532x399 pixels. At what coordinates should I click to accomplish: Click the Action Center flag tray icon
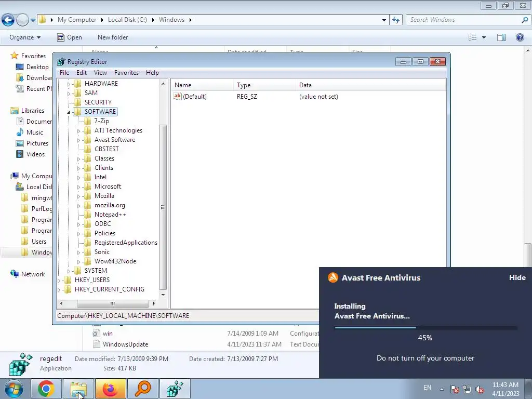coord(455,389)
